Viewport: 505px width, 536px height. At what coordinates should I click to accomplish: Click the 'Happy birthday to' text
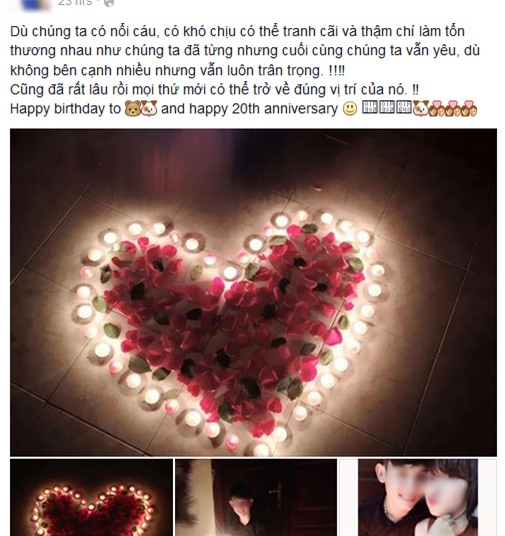pos(66,109)
